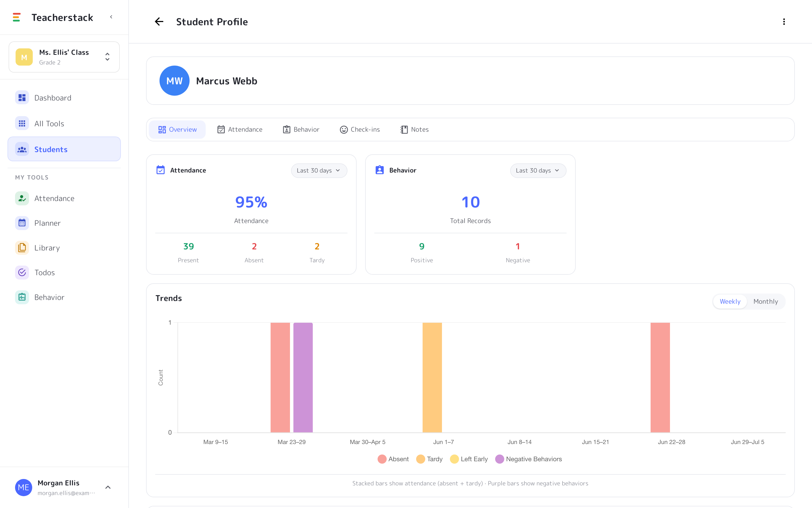
Task: Open Library under My Tools
Action: pos(64,248)
